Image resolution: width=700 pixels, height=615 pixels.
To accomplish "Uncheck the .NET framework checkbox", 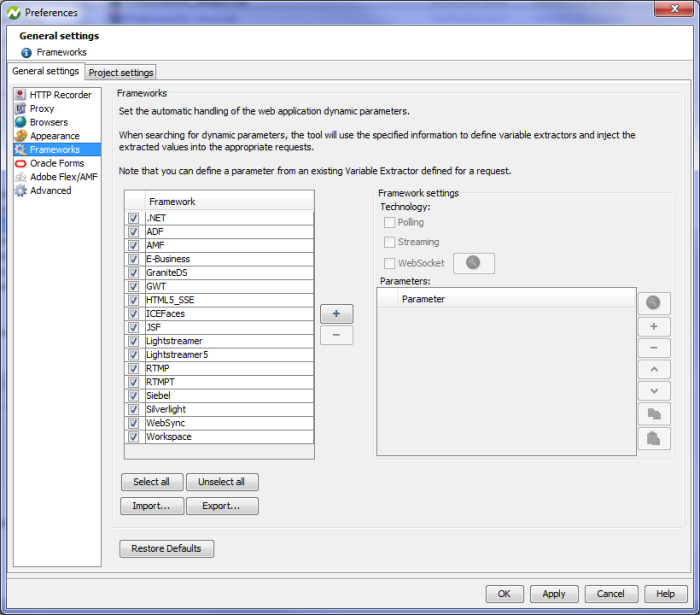I will [x=134, y=218].
